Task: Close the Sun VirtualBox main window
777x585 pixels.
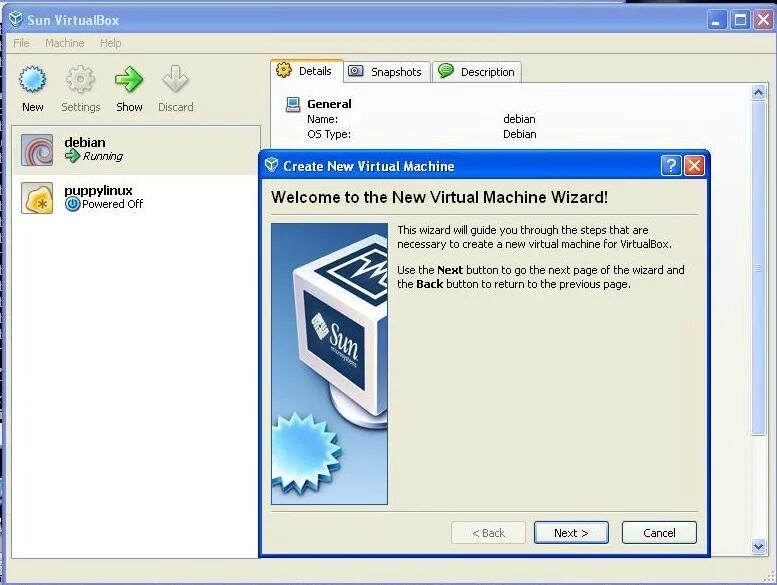Action: pos(763,20)
